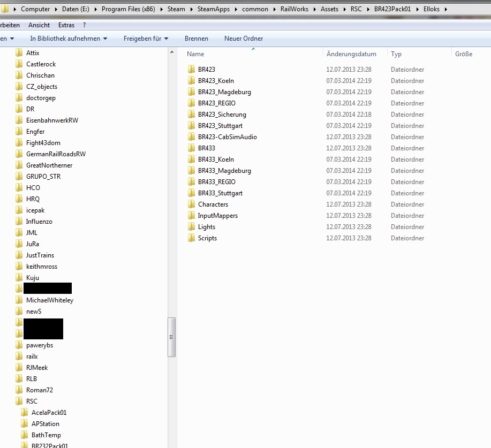Click the Castlerock folder icon in tree
This screenshot has width=491, height=448.
tap(19, 64)
